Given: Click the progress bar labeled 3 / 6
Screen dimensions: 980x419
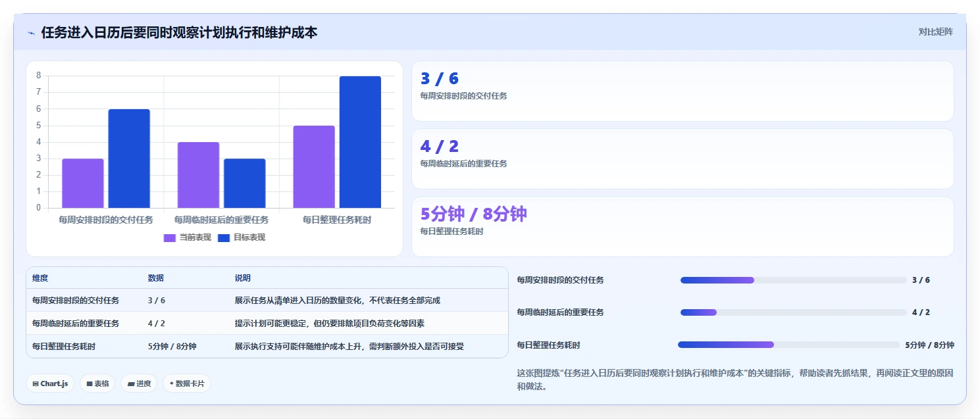Looking at the screenshot, I should 793,280.
